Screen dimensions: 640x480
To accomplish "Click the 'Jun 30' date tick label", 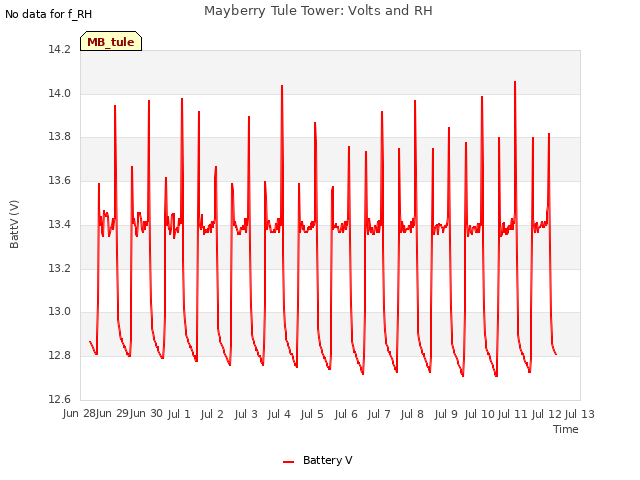I will coord(146,414).
